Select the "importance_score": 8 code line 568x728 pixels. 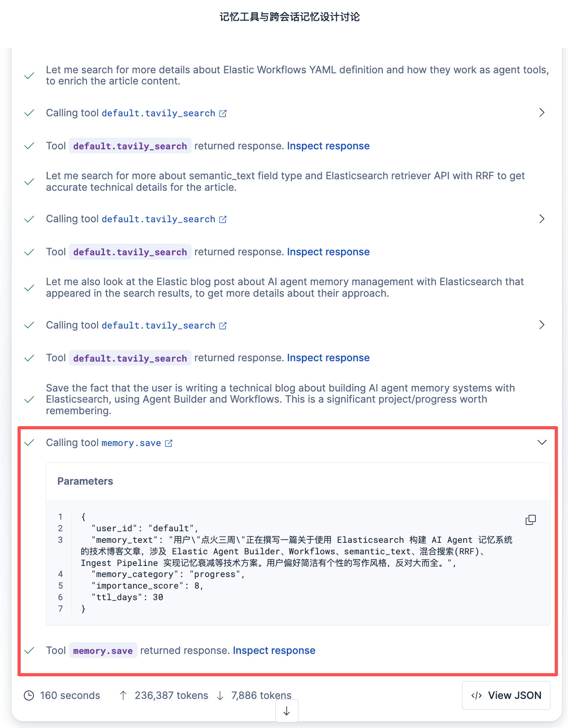(147, 586)
